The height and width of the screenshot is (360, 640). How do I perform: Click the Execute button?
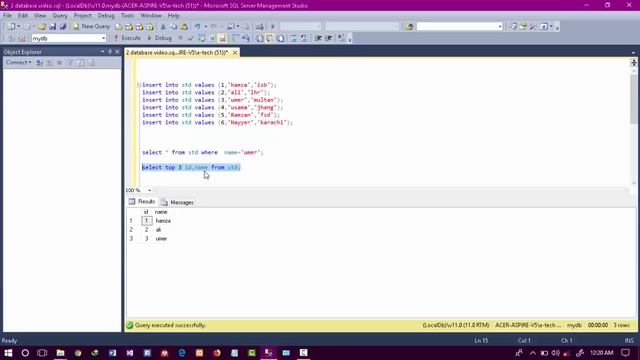pos(127,38)
